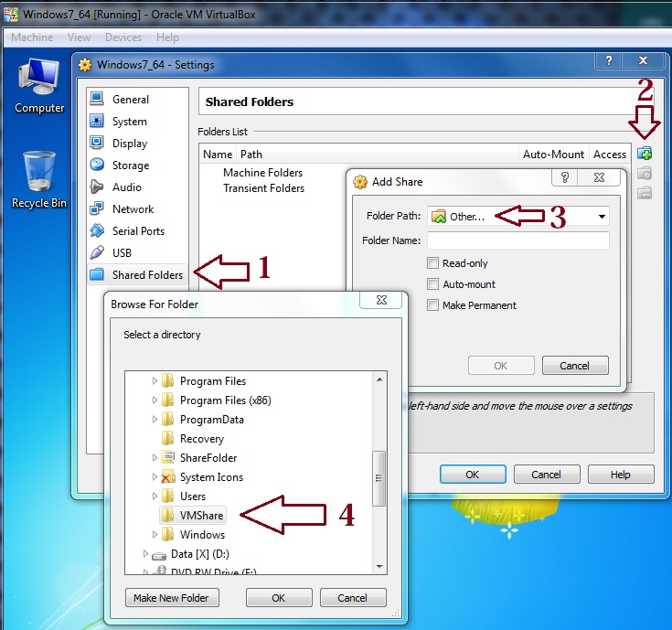Image resolution: width=672 pixels, height=630 pixels.
Task: Click OK in Browse For Folder
Action: pos(279,597)
